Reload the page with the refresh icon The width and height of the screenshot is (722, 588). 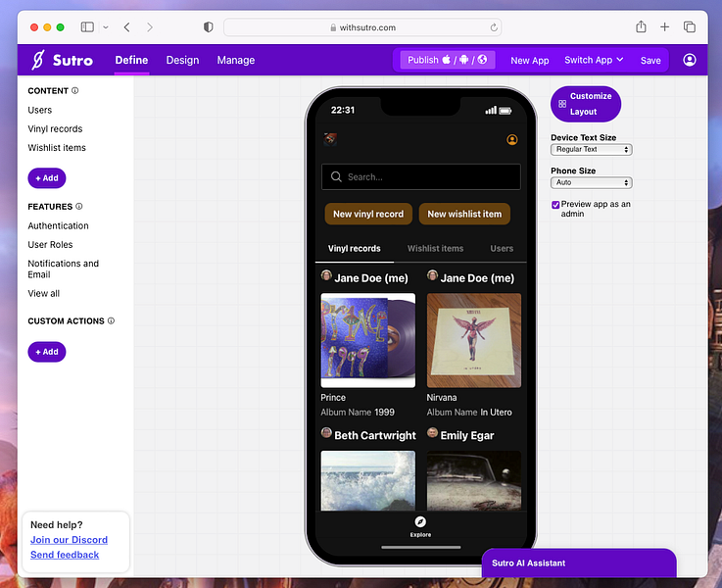[x=494, y=27]
